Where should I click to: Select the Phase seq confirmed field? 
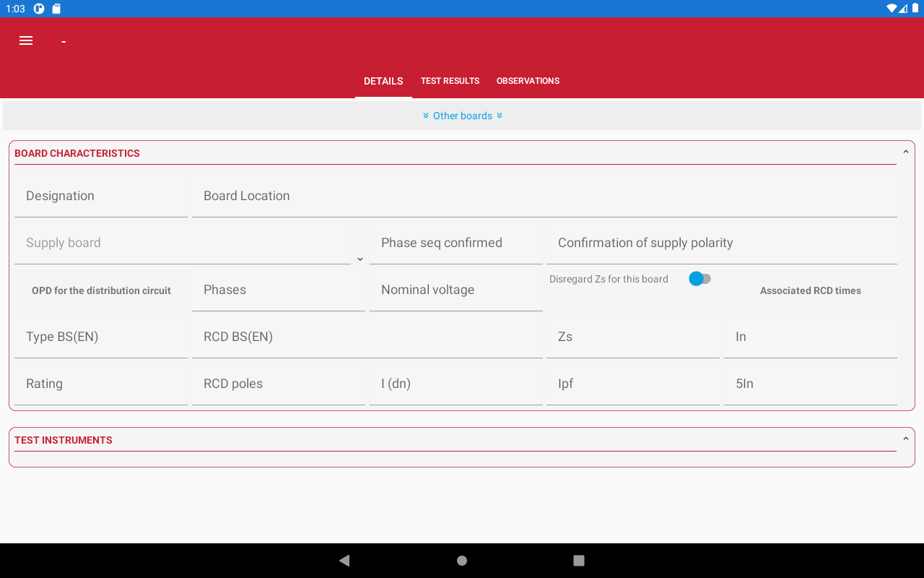point(456,243)
